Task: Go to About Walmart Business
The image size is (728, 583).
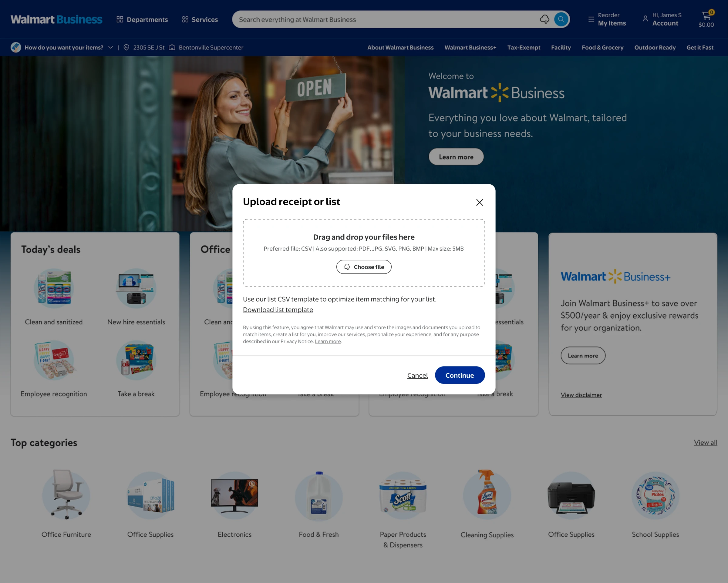Action: (400, 47)
